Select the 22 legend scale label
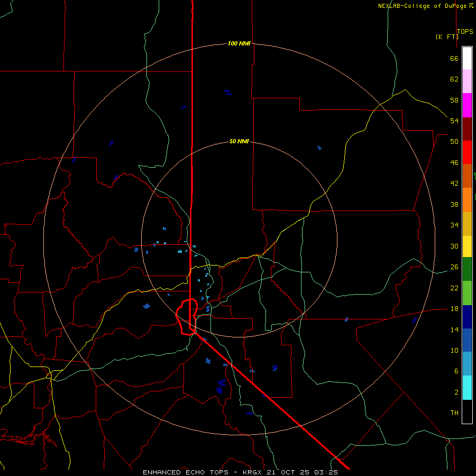This screenshot has width=476, height=476. point(454,288)
